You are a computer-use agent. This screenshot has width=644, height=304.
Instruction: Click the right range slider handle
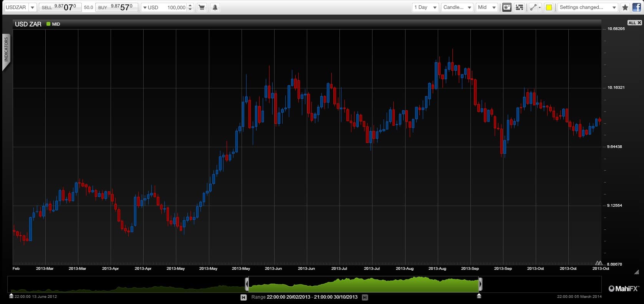[480, 284]
